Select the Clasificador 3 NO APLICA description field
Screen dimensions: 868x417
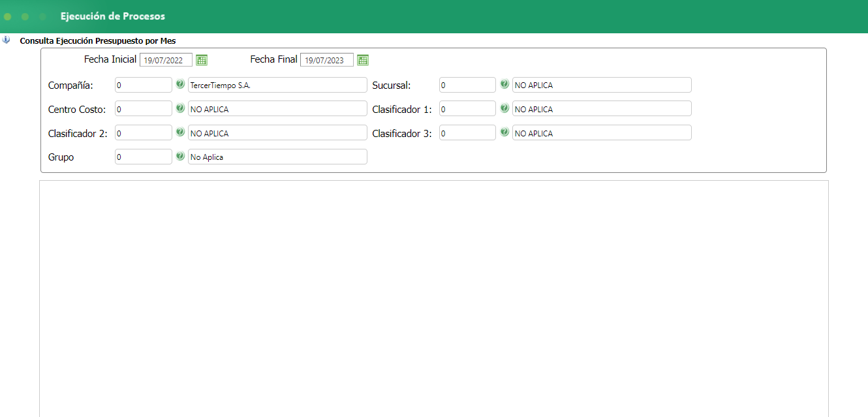click(x=602, y=132)
